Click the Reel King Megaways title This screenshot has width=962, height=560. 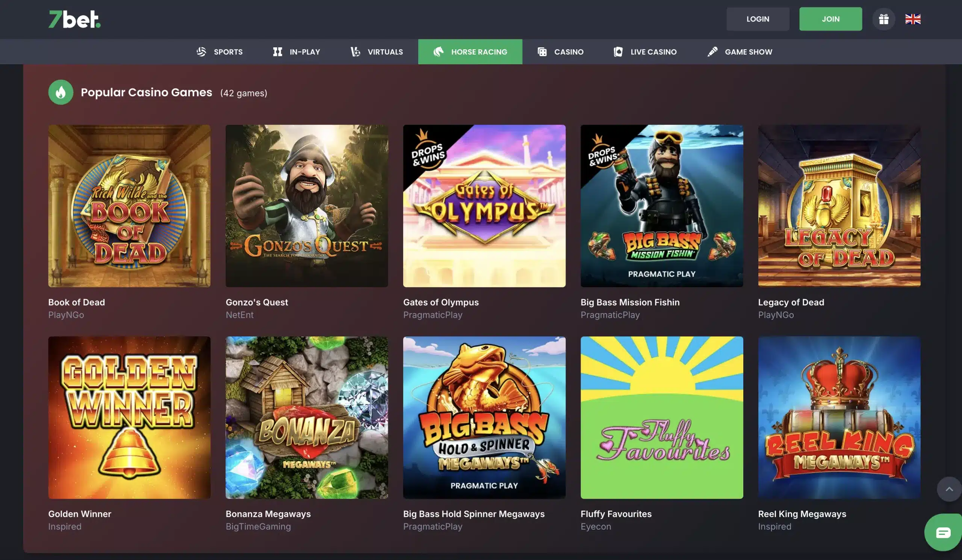coord(802,514)
